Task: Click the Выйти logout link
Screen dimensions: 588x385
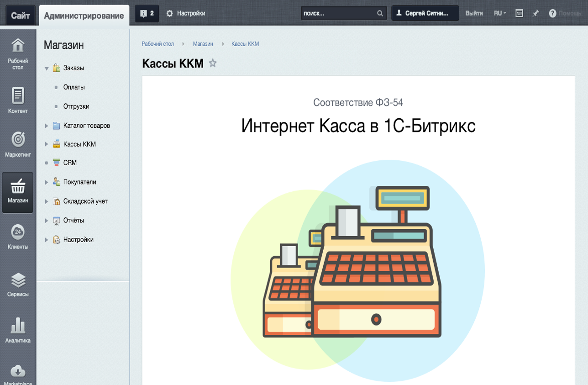Action: [474, 13]
